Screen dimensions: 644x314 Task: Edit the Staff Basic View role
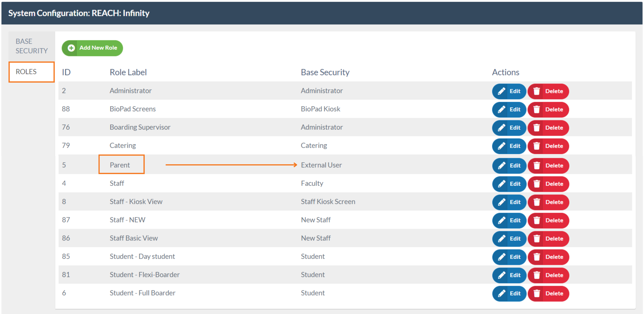(509, 238)
